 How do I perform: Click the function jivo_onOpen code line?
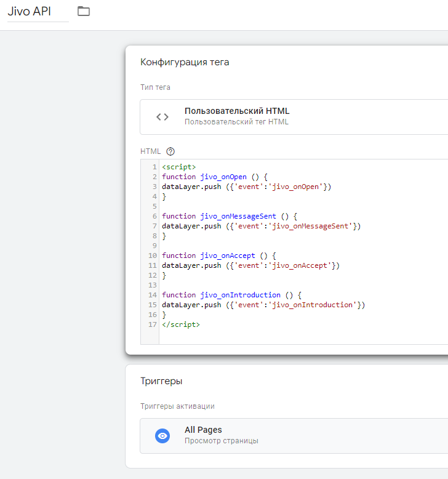pos(215,177)
